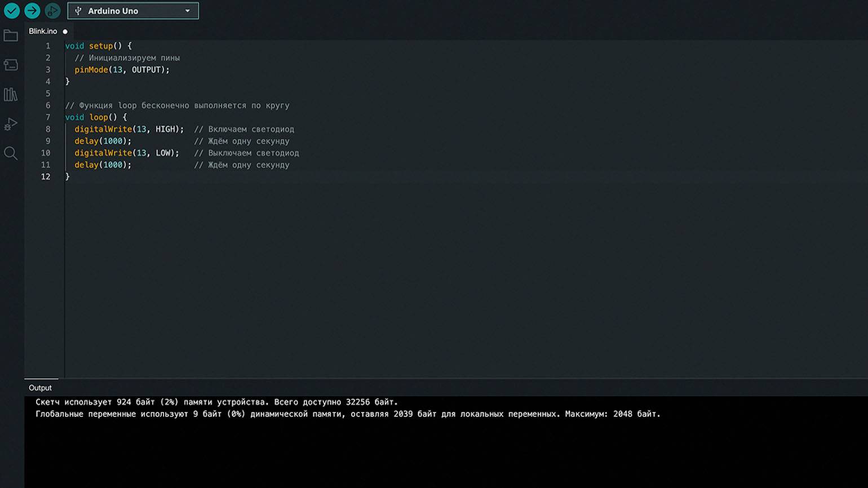Click the Upload arrow button
The width and height of the screenshot is (868, 488).
pos(32,10)
